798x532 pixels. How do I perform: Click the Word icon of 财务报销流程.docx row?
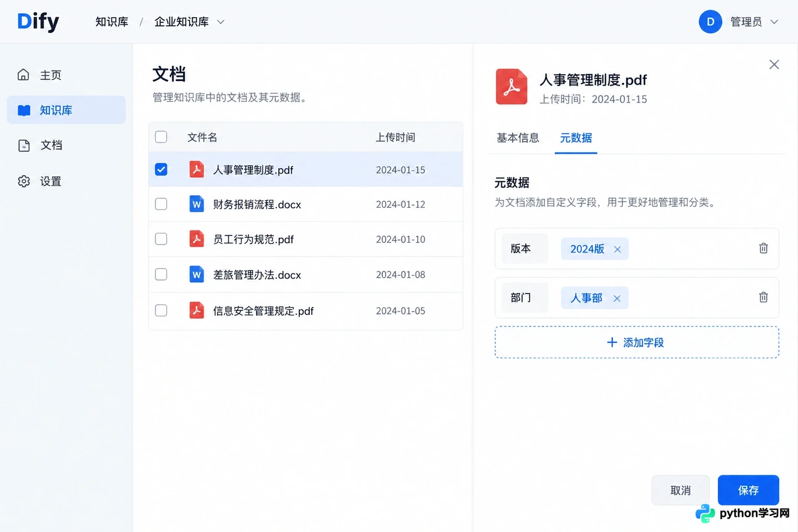point(197,204)
